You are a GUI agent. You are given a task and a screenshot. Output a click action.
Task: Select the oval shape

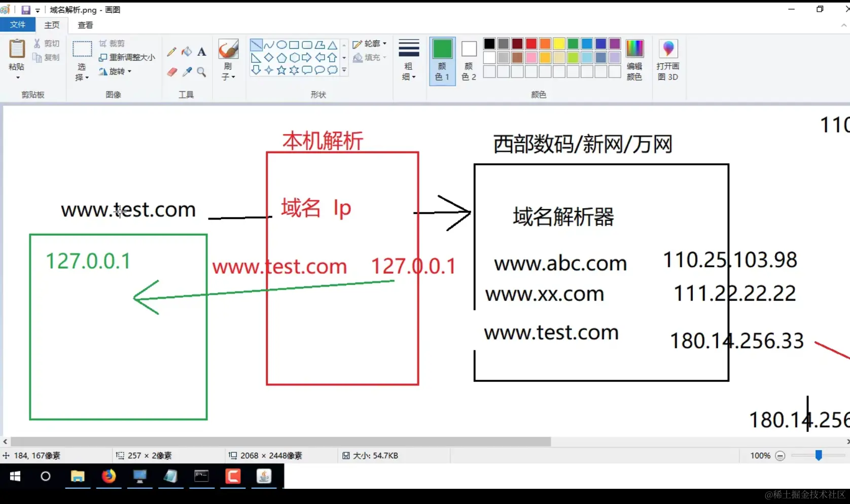point(282,45)
